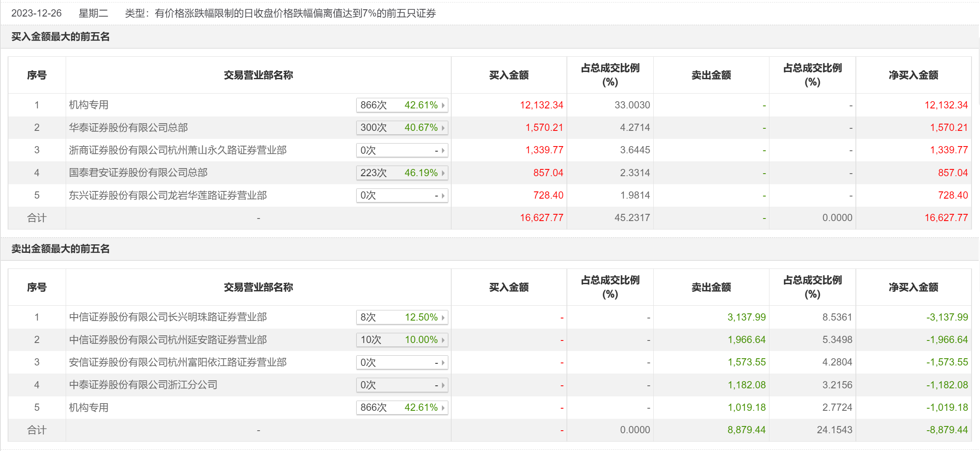
Task: Click arrow icon beside 10次 10.00%
Action: [443, 340]
